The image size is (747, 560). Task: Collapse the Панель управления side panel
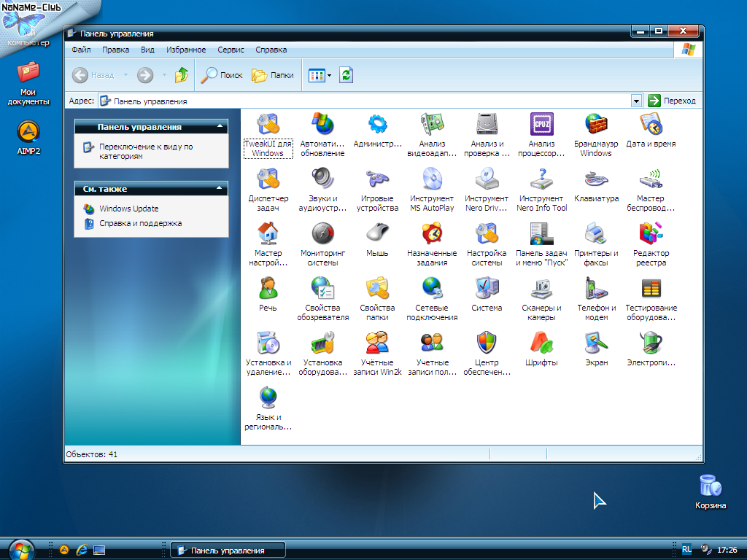pos(220,126)
